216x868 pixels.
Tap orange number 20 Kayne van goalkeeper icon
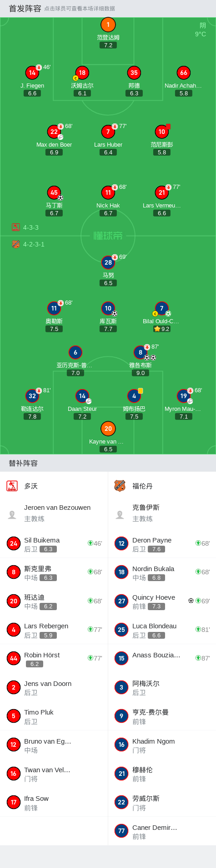point(108,429)
